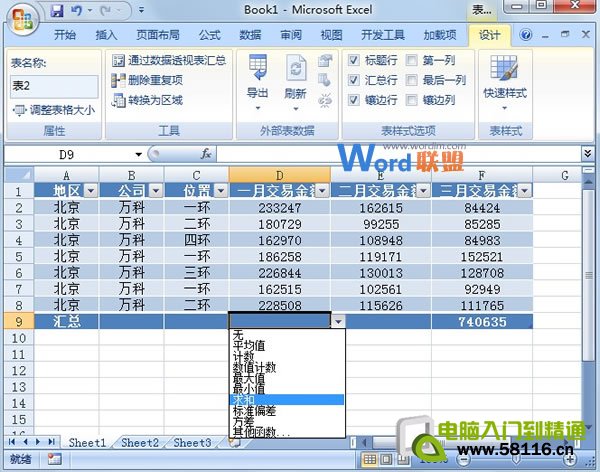The image size is (600, 472).
Task: Save the workbook from Quick Access toolbar
Action: click(57, 11)
